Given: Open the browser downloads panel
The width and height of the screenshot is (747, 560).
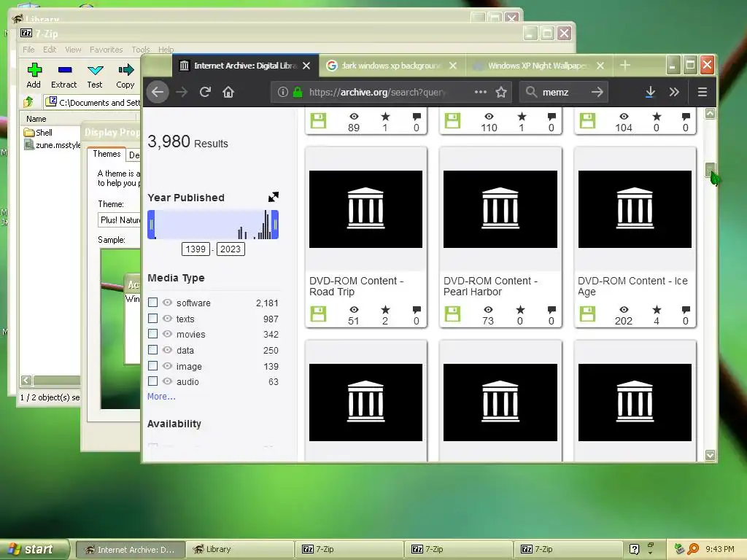Looking at the screenshot, I should pyautogui.click(x=650, y=92).
